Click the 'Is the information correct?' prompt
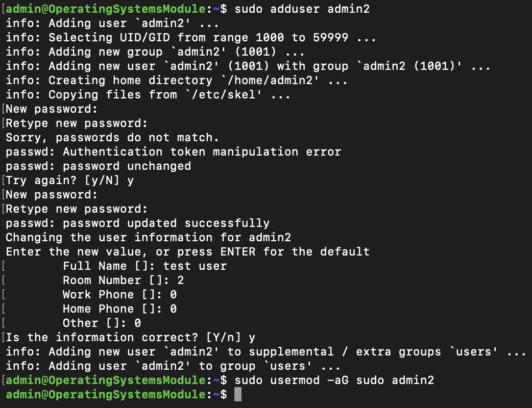 tap(130, 337)
